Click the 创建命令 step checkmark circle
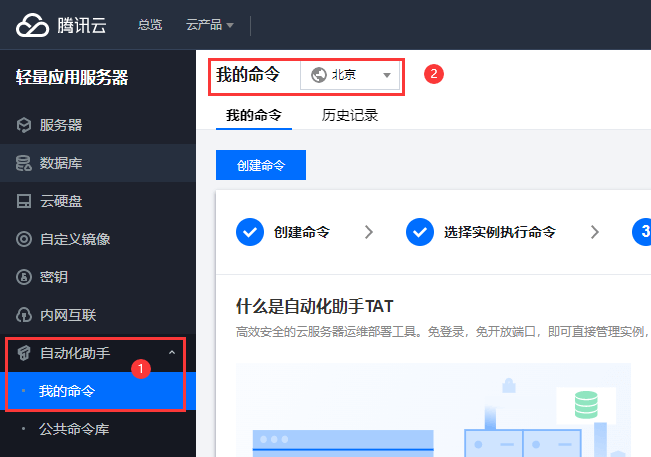The image size is (651, 457). [250, 232]
